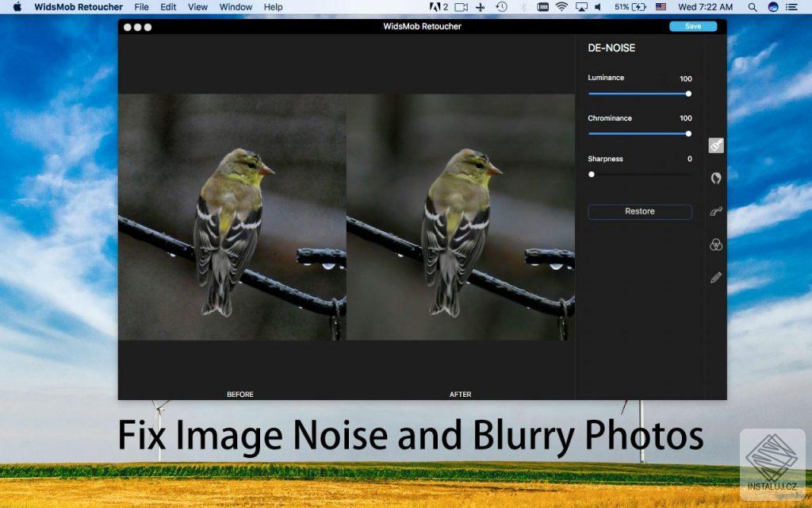Click the Chrominance label
This screenshot has height=508, width=812.
(610, 118)
